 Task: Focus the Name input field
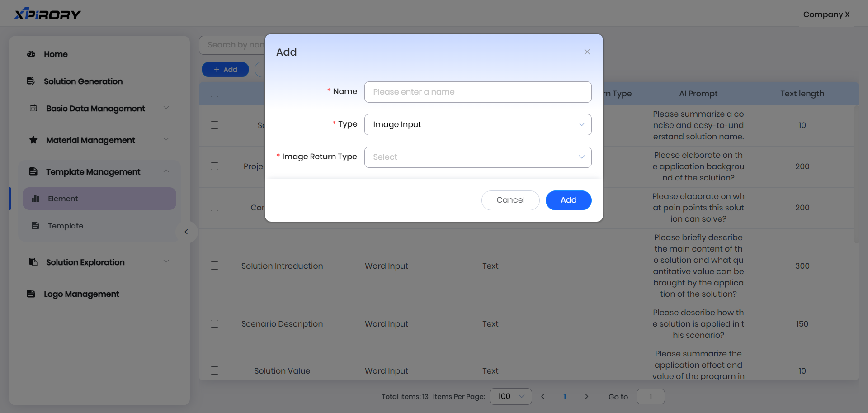477,92
